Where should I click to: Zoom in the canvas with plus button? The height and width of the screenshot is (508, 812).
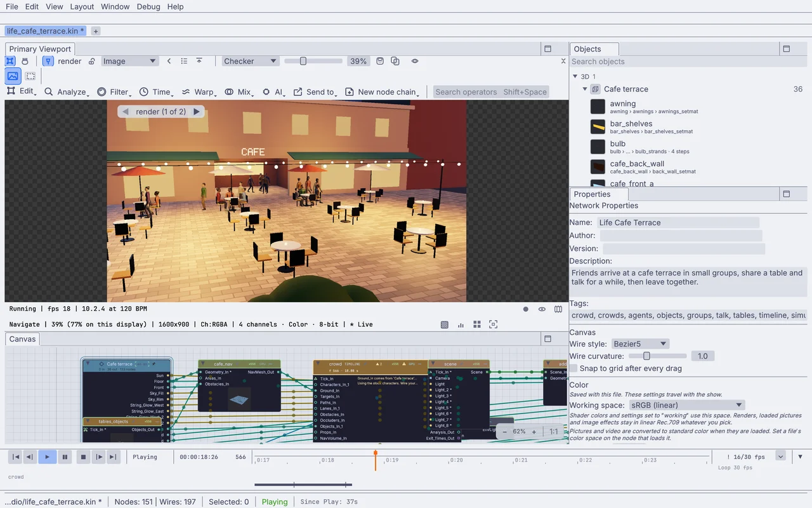point(534,432)
